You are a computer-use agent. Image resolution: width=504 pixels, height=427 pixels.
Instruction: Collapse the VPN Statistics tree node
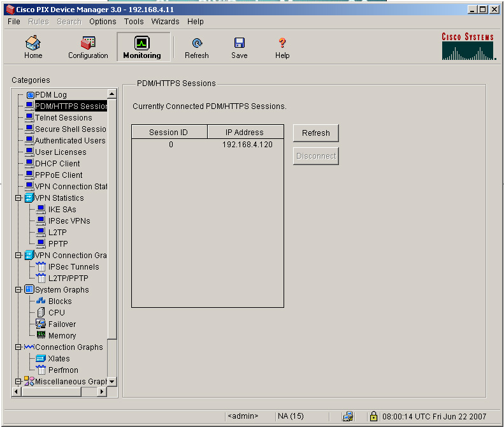click(18, 198)
